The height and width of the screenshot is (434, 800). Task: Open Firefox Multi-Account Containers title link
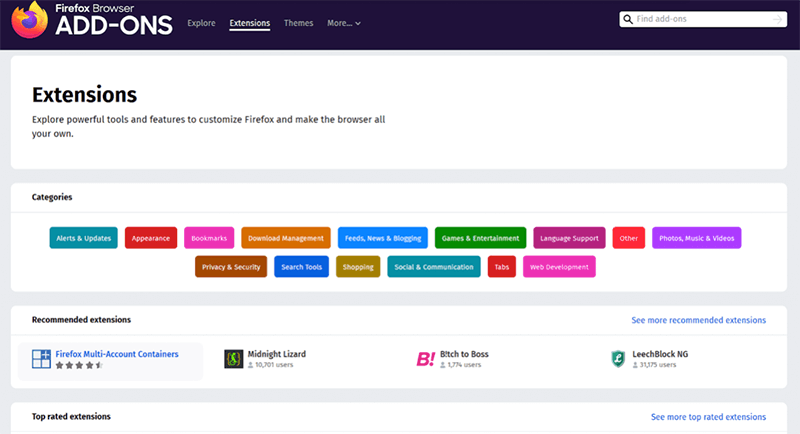point(117,354)
